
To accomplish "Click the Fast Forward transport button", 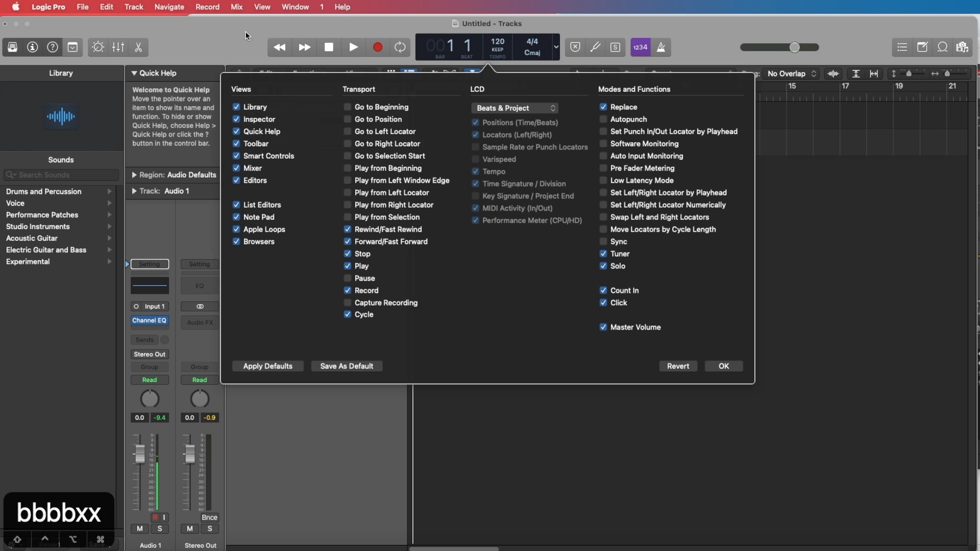I will click(305, 47).
